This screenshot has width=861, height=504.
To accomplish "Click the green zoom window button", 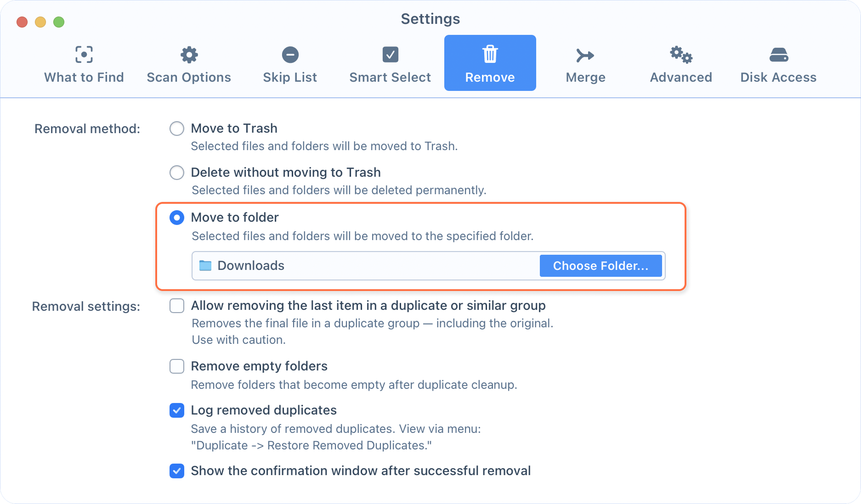I will tap(59, 22).
